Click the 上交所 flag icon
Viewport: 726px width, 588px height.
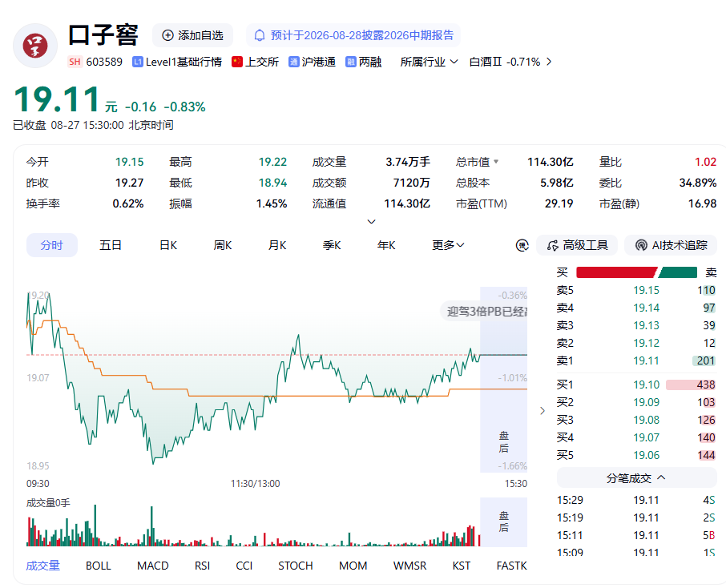(x=237, y=62)
